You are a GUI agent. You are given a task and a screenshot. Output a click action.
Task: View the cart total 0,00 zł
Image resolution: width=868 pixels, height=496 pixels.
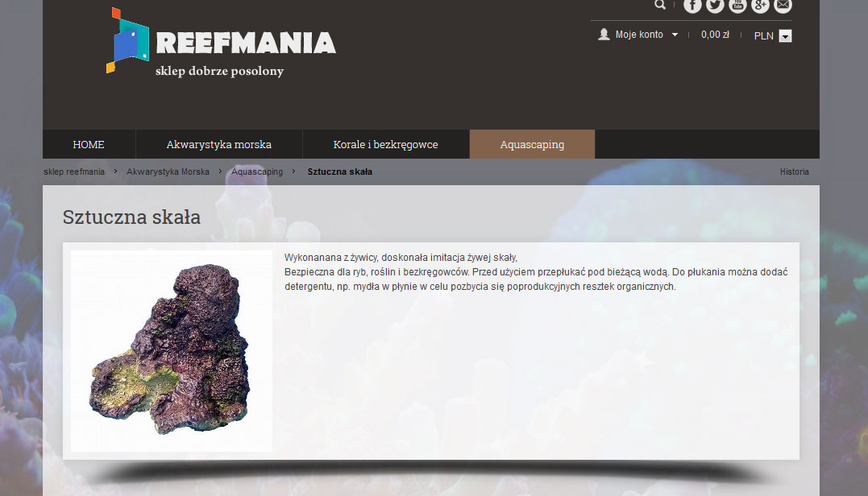(x=715, y=35)
